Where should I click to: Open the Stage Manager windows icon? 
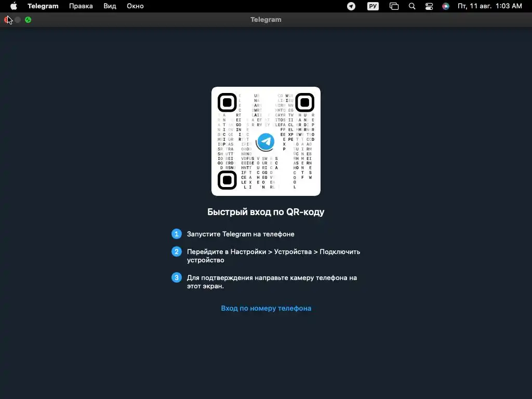pos(394,6)
